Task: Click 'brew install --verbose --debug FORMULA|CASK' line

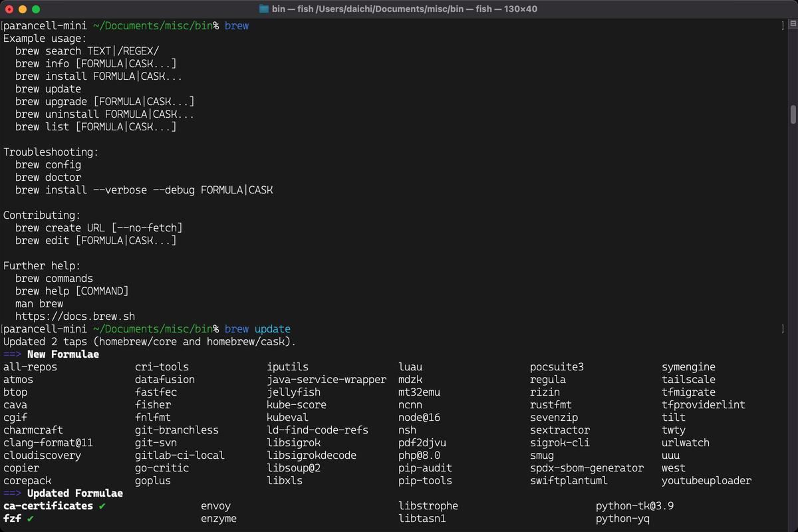Action: [x=144, y=190]
